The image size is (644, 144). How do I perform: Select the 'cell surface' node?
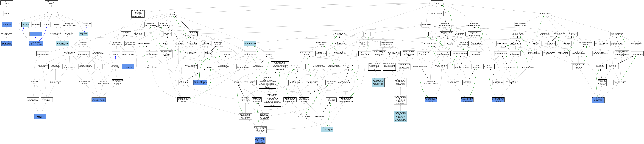(x=47, y=25)
